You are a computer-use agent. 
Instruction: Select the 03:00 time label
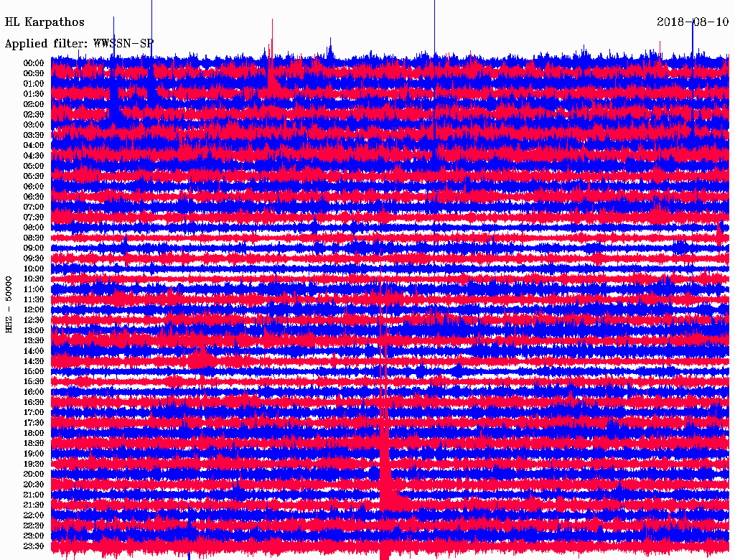(x=34, y=125)
